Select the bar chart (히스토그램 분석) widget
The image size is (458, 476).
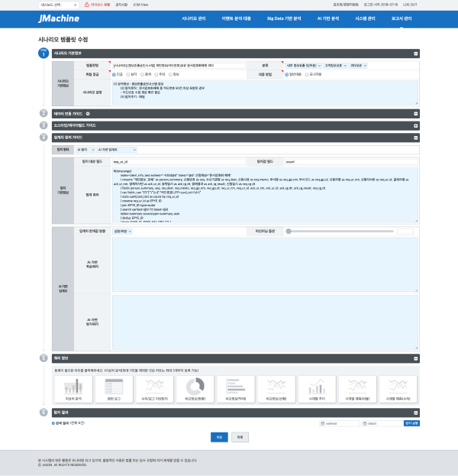[74, 388]
